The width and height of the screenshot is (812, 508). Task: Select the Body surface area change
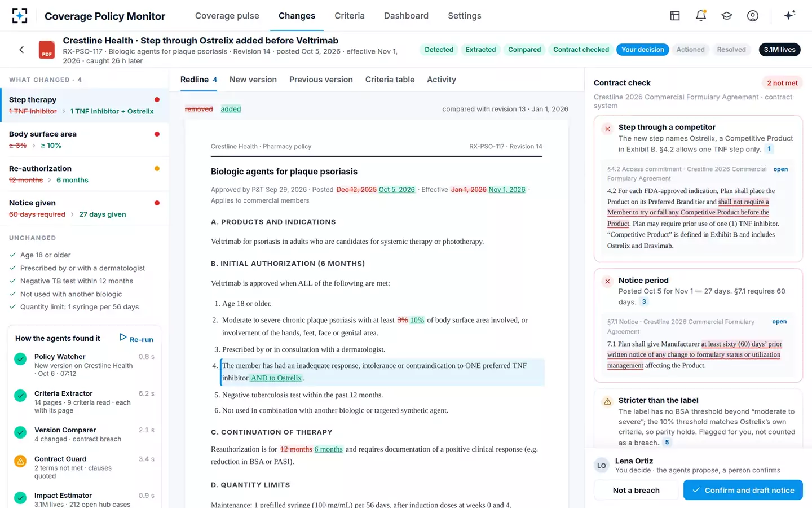(85, 139)
